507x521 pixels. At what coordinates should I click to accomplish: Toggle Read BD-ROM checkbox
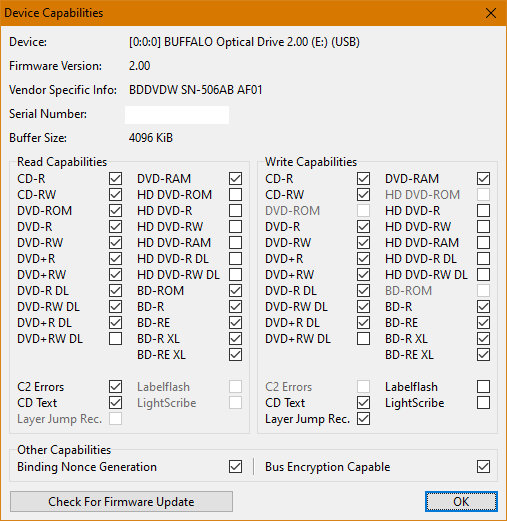click(235, 291)
